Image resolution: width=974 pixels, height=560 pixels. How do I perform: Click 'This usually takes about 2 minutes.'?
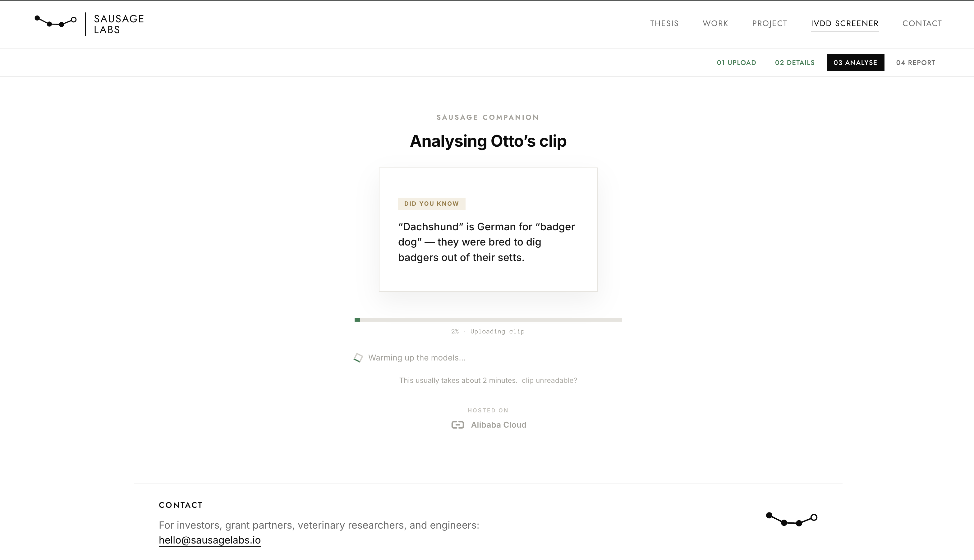[x=458, y=380]
